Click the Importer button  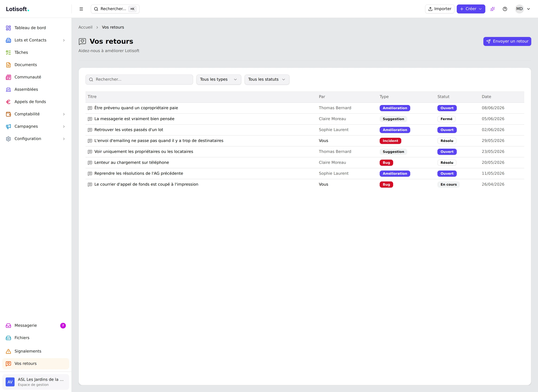point(440,9)
